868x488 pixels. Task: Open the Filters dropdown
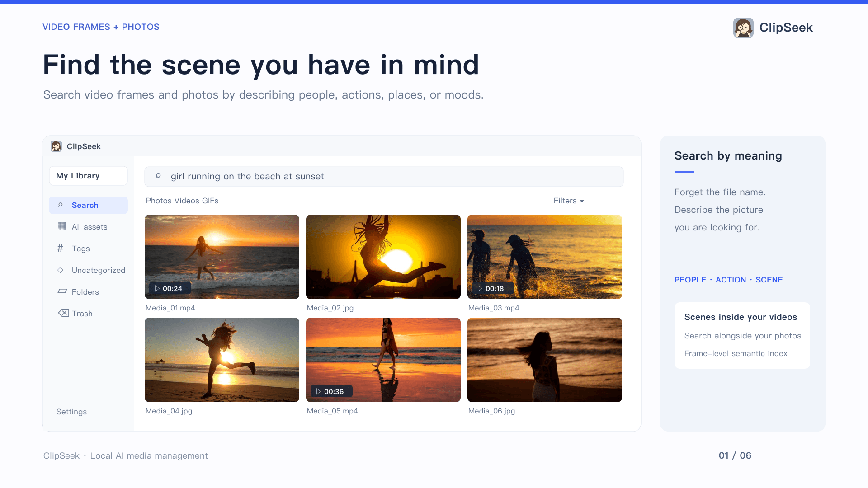(569, 201)
